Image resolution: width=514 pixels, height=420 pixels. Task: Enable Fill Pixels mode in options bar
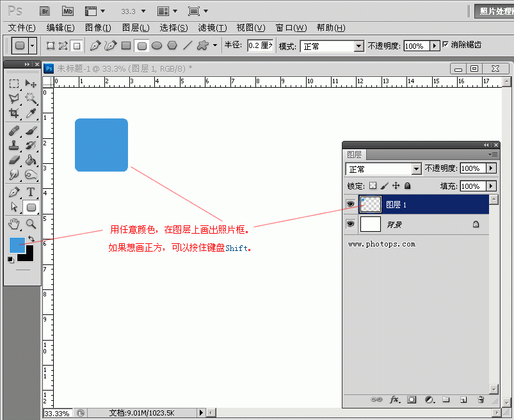coord(77,46)
